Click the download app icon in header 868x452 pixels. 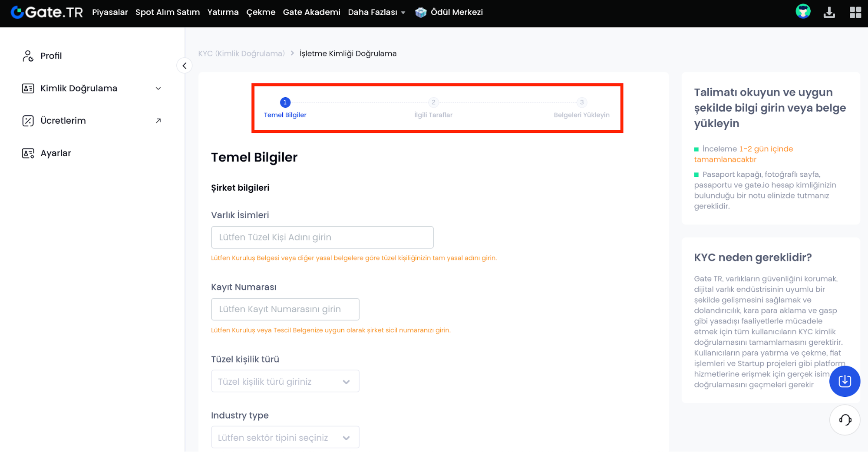[829, 12]
